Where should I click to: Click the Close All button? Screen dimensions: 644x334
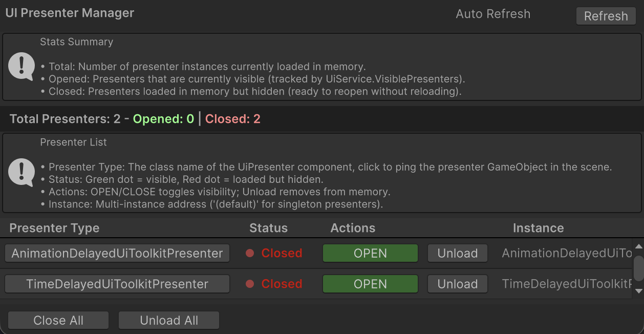(x=58, y=321)
